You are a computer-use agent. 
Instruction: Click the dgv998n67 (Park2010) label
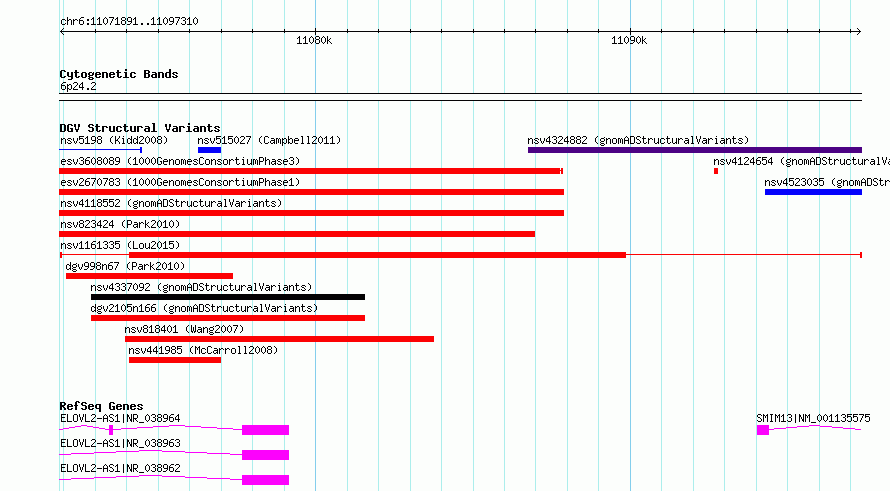click(125, 266)
